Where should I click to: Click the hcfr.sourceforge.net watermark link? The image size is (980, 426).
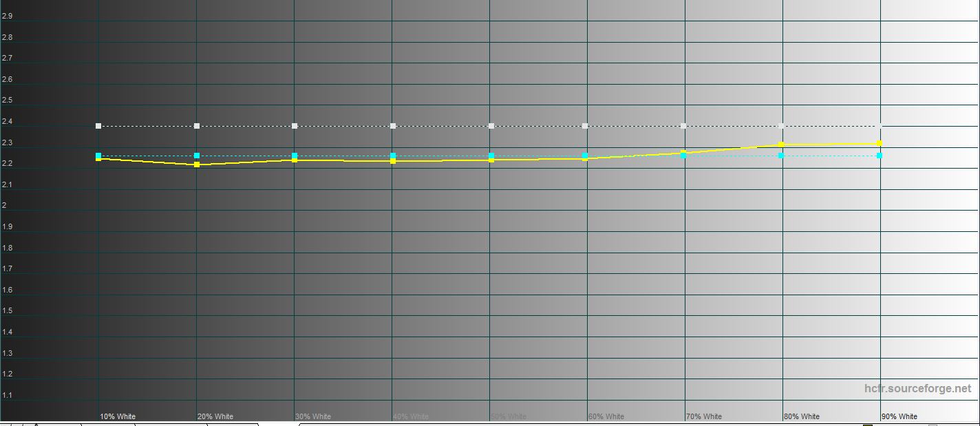[917, 389]
